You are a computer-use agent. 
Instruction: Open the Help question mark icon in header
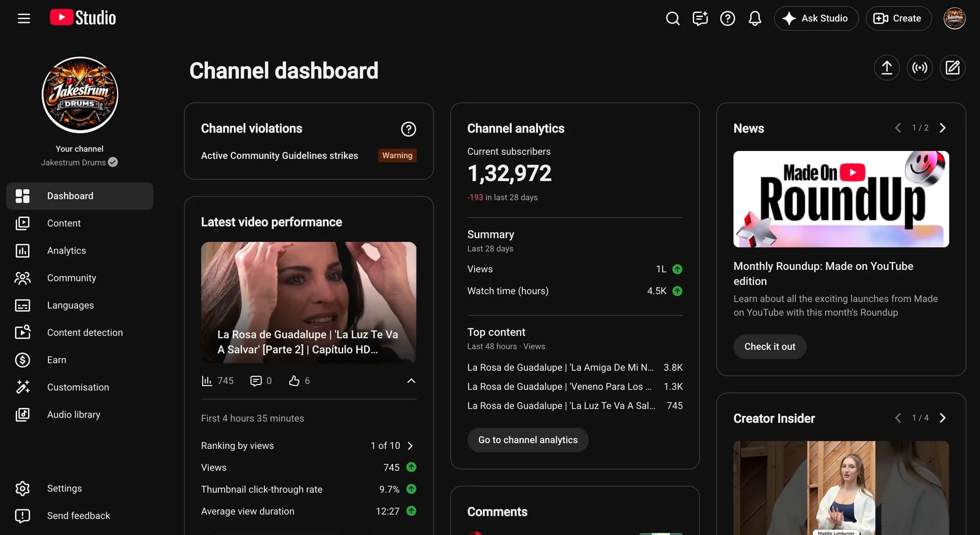727,18
